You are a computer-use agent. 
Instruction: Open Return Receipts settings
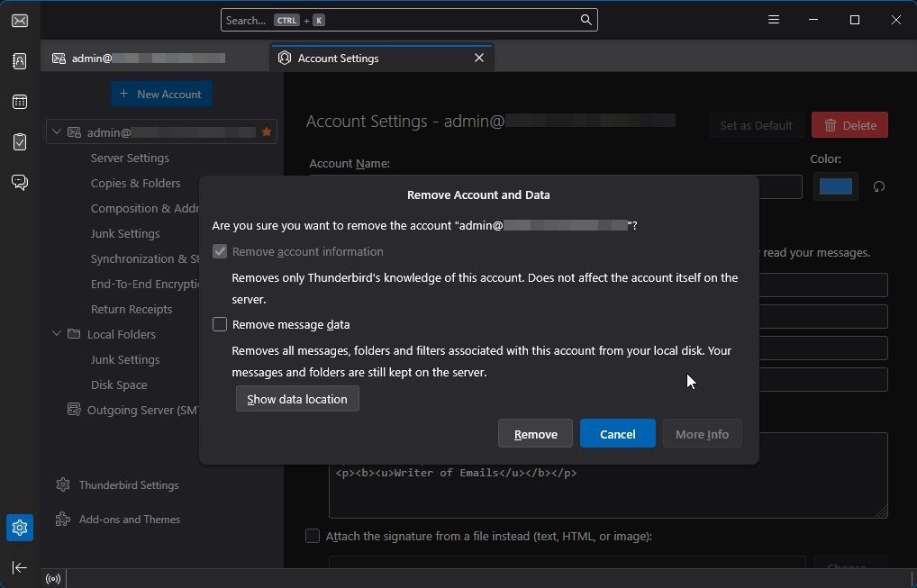132,309
